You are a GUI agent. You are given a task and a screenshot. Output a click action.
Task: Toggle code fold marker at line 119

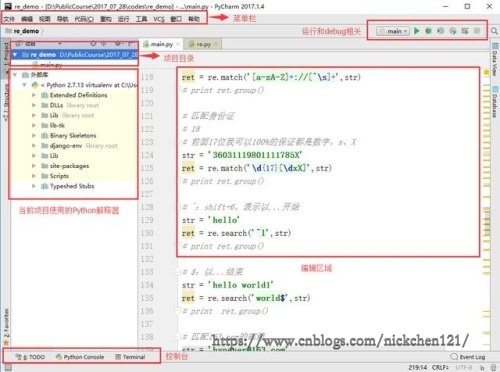pyautogui.click(x=178, y=90)
